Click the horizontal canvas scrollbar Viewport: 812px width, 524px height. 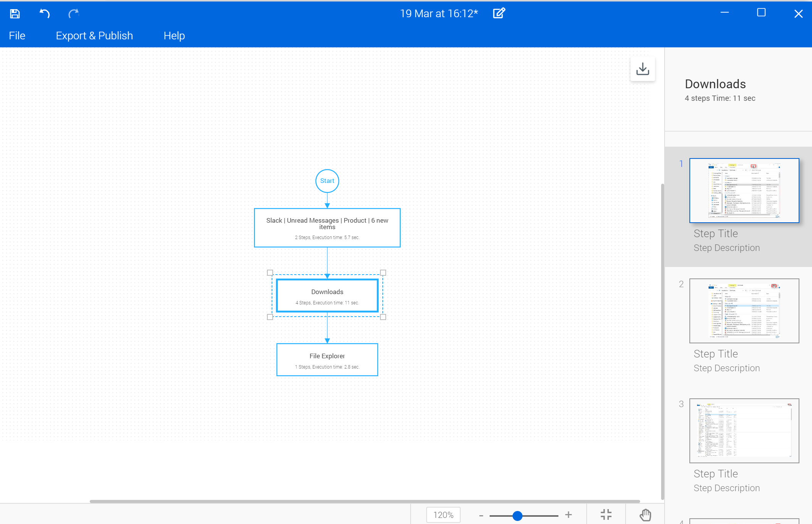[x=365, y=501]
